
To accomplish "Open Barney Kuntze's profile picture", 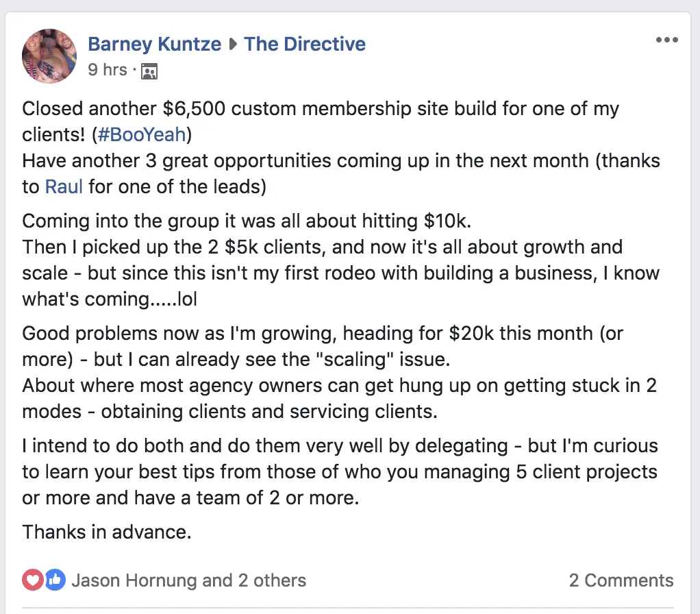I will coord(49,56).
